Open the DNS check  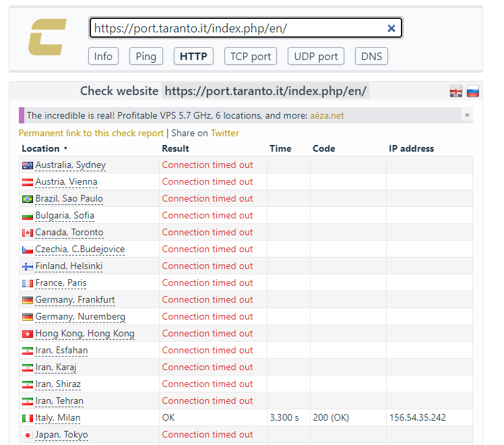(371, 56)
